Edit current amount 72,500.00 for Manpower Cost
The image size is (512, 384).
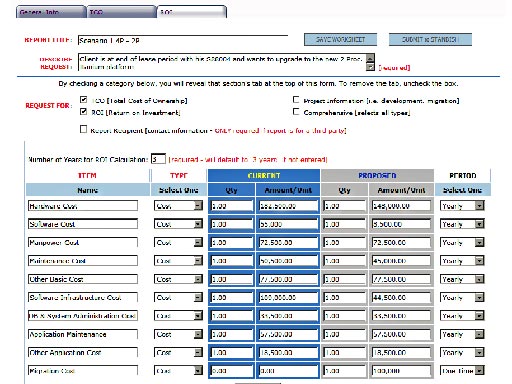click(x=288, y=243)
